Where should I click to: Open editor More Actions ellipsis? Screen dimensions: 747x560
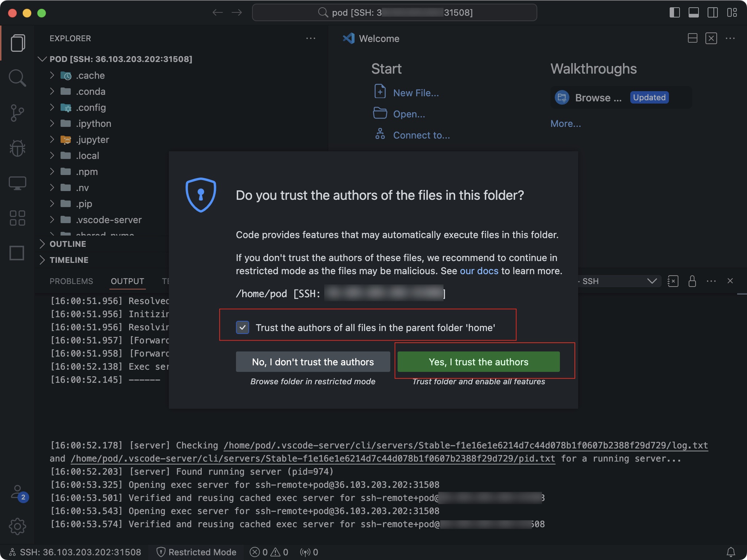coord(730,38)
